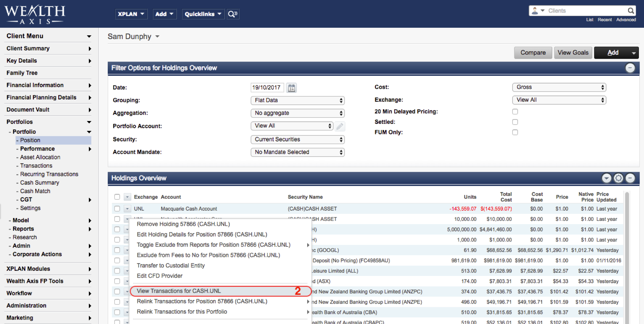Click the Date field showing 19/10/2017

267,87
